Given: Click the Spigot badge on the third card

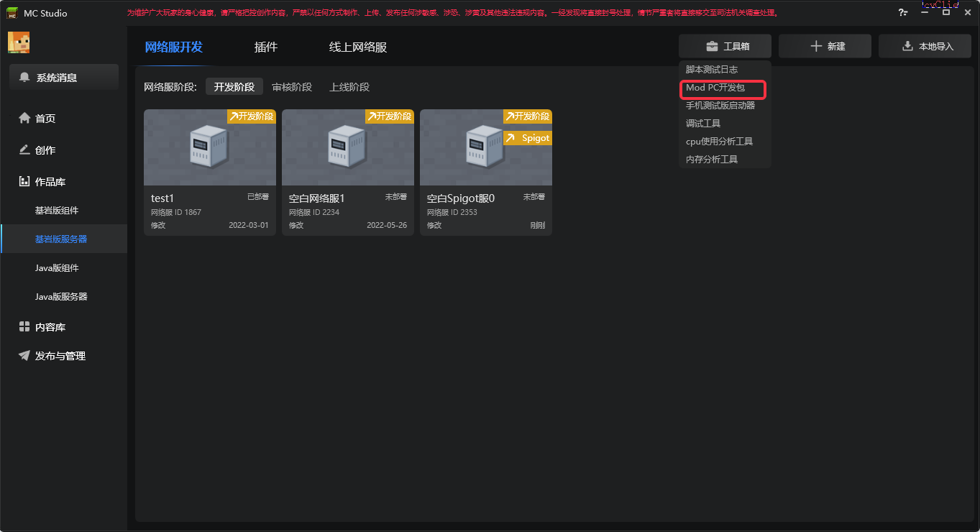Looking at the screenshot, I should pos(528,138).
